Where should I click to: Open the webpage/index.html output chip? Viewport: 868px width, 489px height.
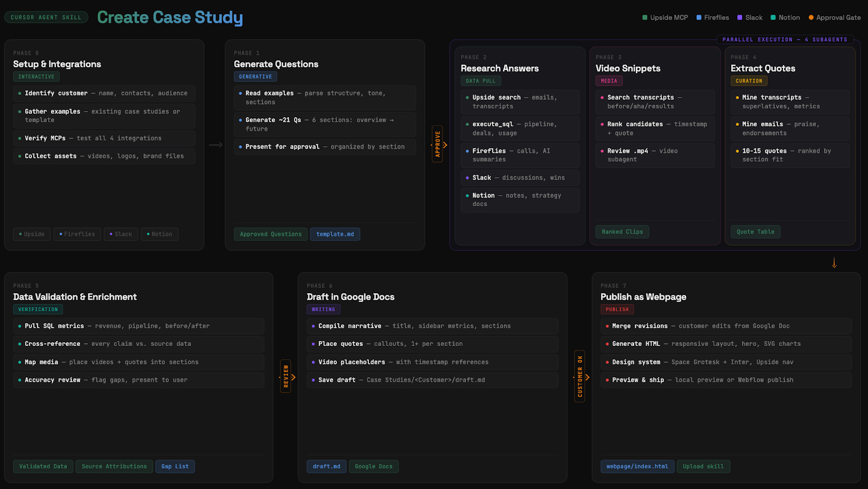(637, 466)
